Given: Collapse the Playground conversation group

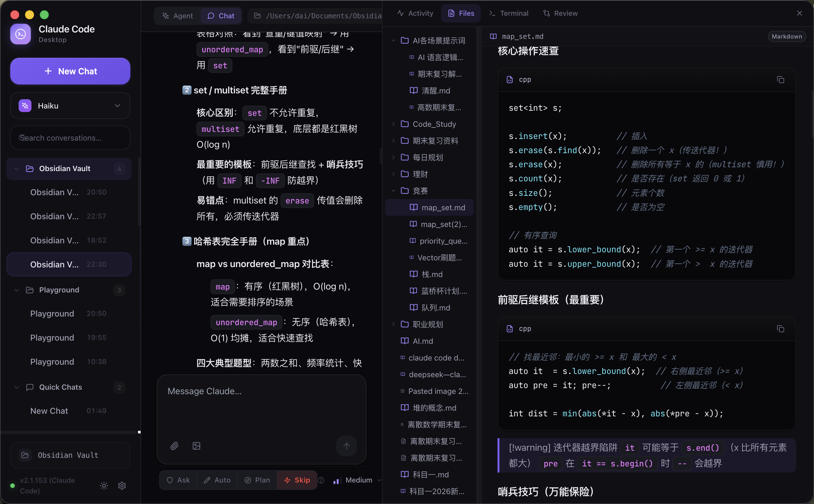Looking at the screenshot, I should point(17,290).
